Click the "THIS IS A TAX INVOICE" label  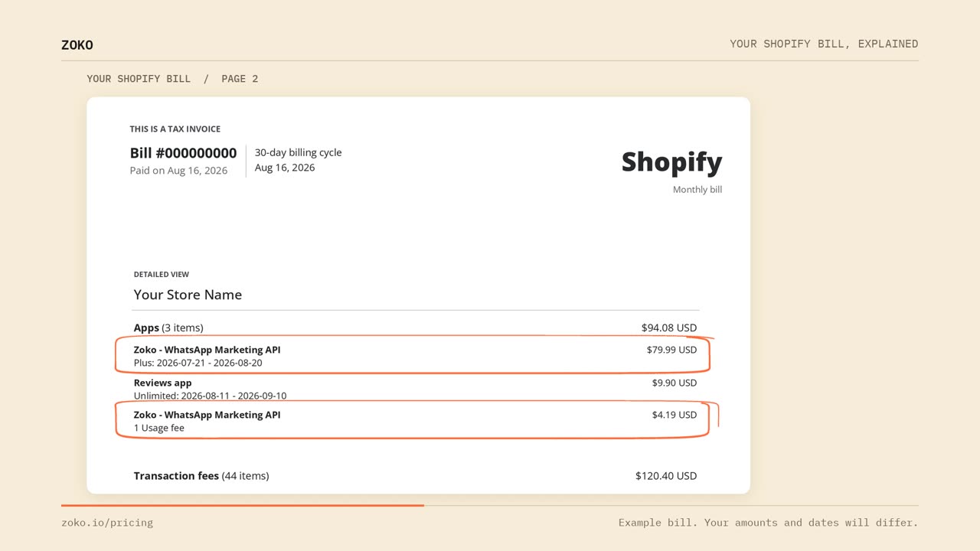click(x=175, y=129)
